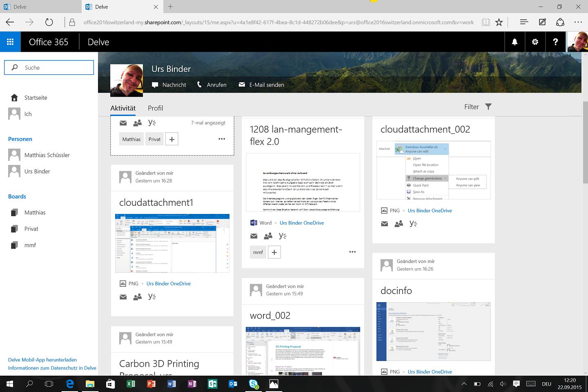Send cloudattachment_002 by email

tap(384, 224)
